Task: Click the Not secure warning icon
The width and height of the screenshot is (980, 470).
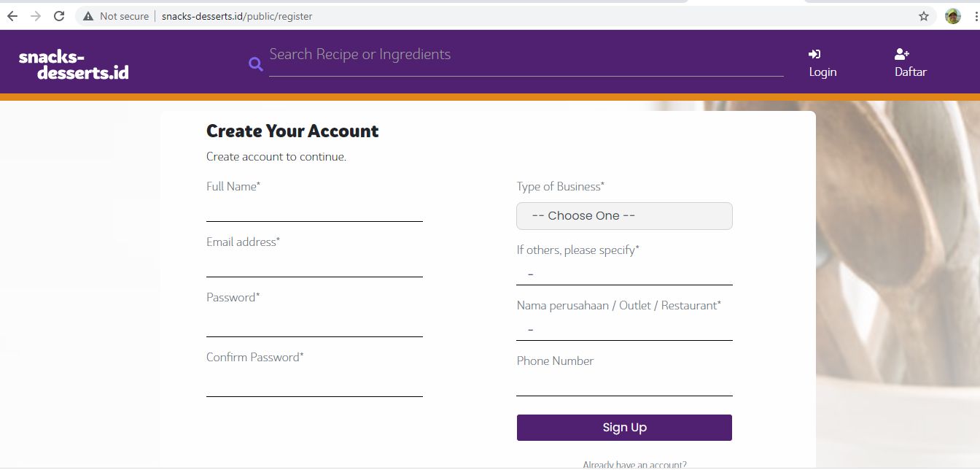Action: pos(87,16)
